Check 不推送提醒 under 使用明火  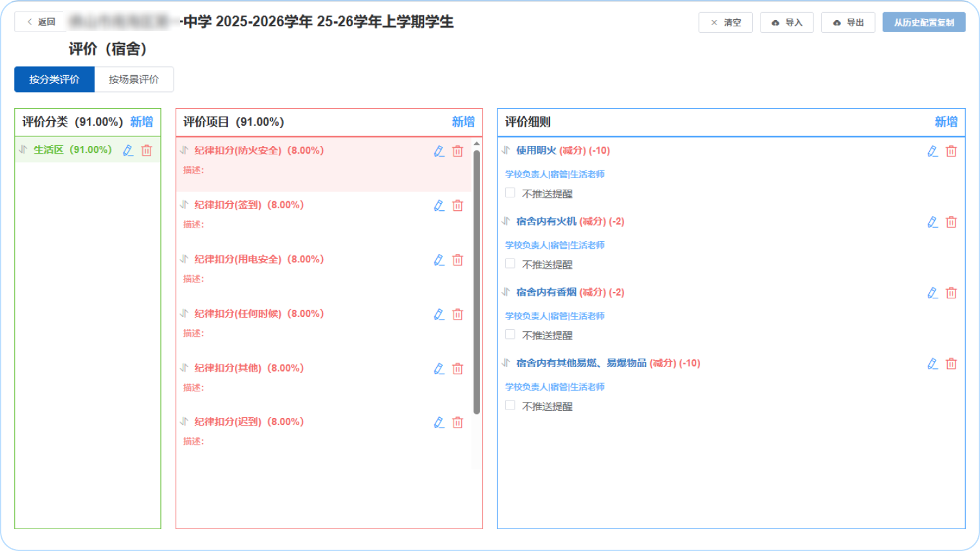pyautogui.click(x=510, y=193)
